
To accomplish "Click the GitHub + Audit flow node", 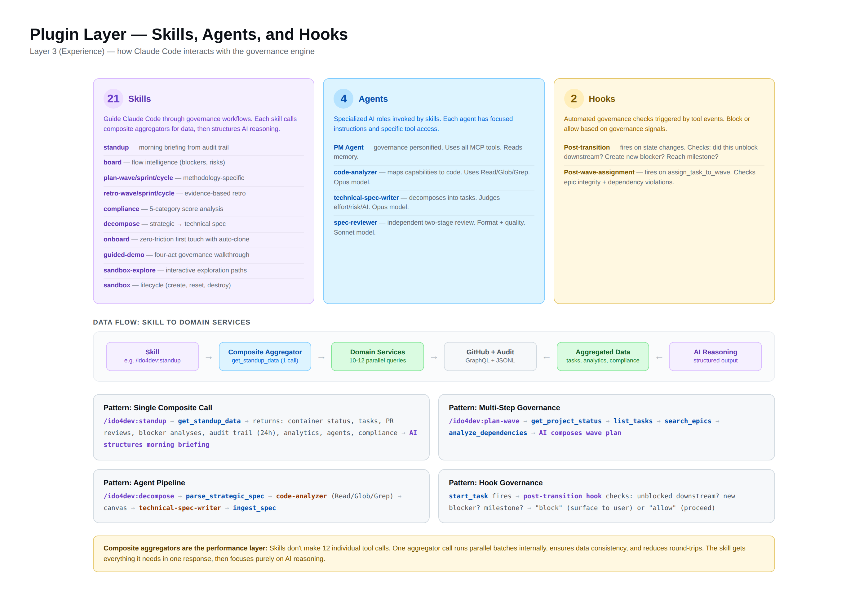I will click(490, 356).
